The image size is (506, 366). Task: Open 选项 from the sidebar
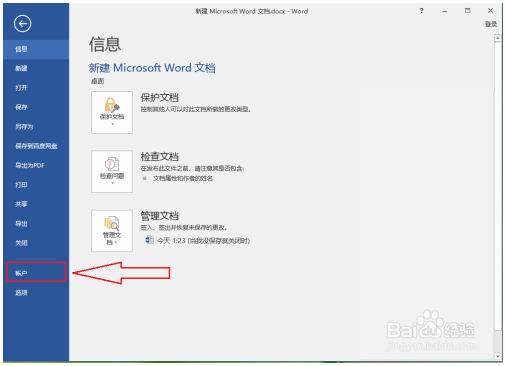click(36, 293)
